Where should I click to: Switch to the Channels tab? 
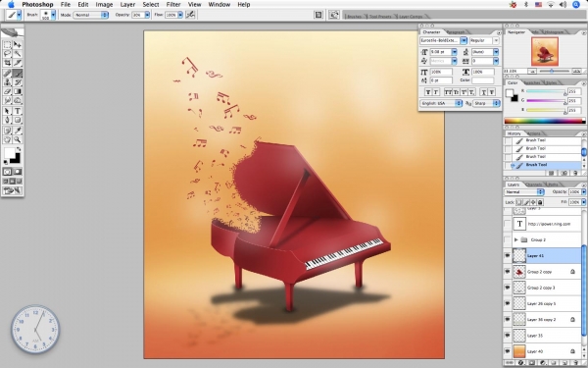(533, 184)
